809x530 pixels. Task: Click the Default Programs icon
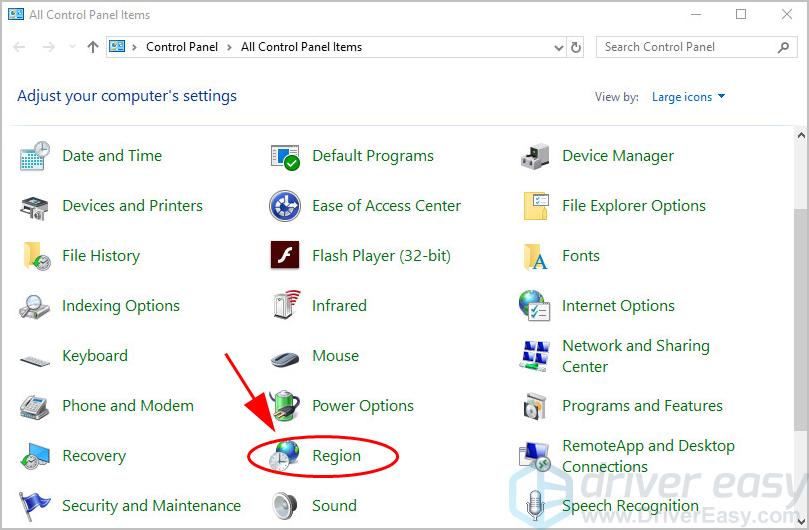click(x=285, y=156)
